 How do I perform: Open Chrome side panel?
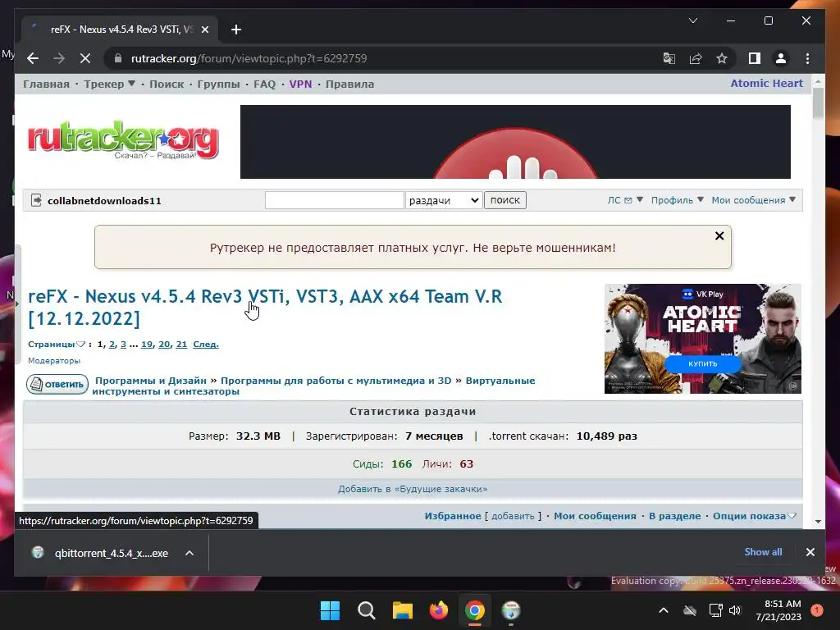pyautogui.click(x=755, y=58)
